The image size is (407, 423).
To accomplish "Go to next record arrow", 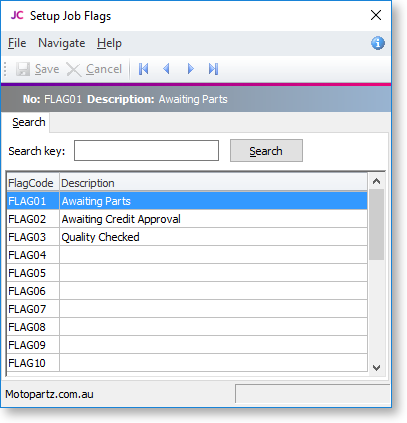I will 190,69.
